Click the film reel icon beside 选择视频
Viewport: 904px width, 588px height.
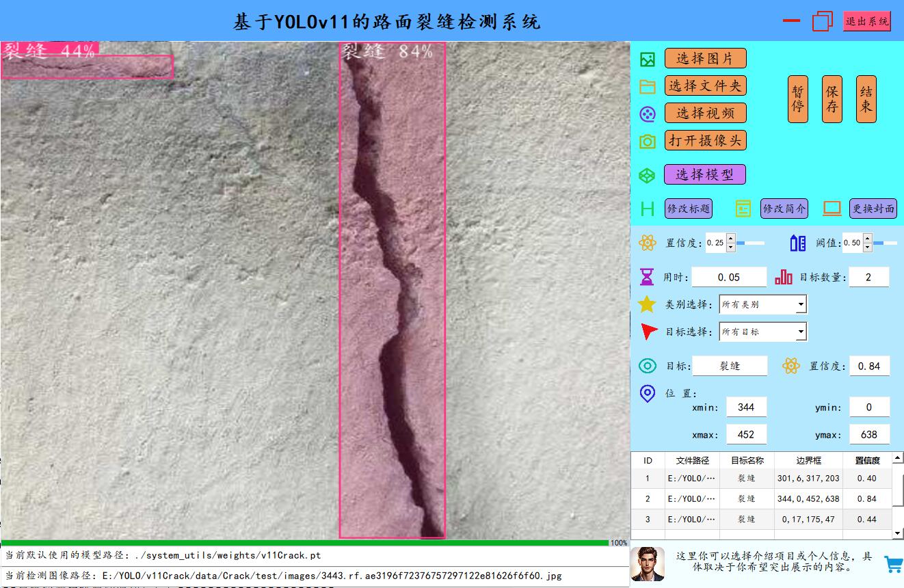pos(647,113)
